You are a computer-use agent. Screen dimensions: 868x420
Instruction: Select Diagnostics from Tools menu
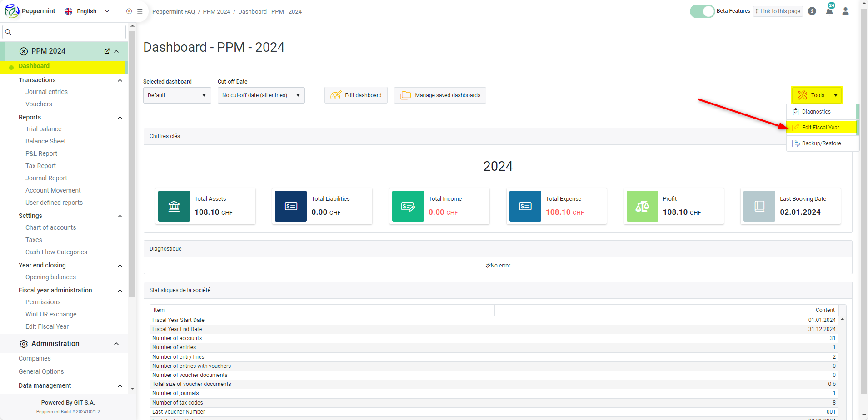click(822, 112)
